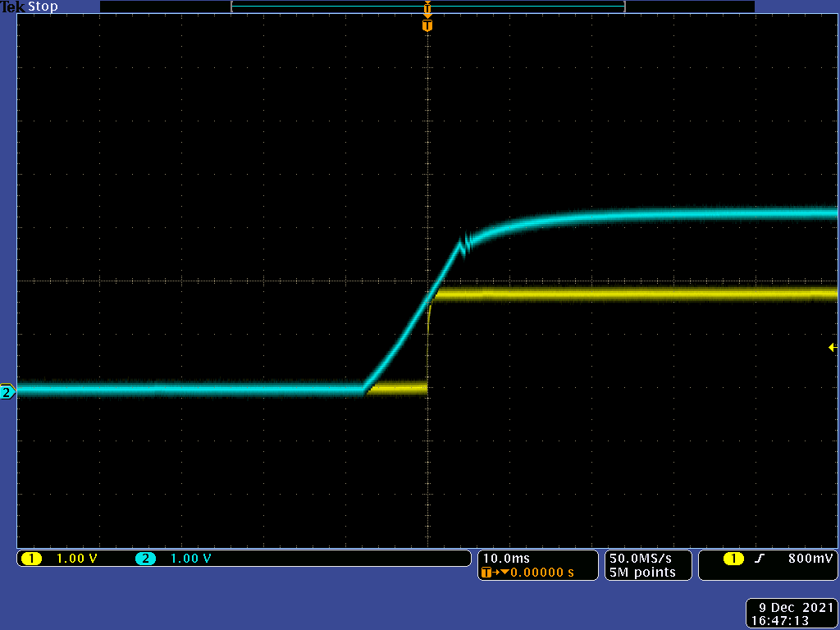Click the rising edge trigger slope icon
The image size is (840, 630).
[x=759, y=559]
